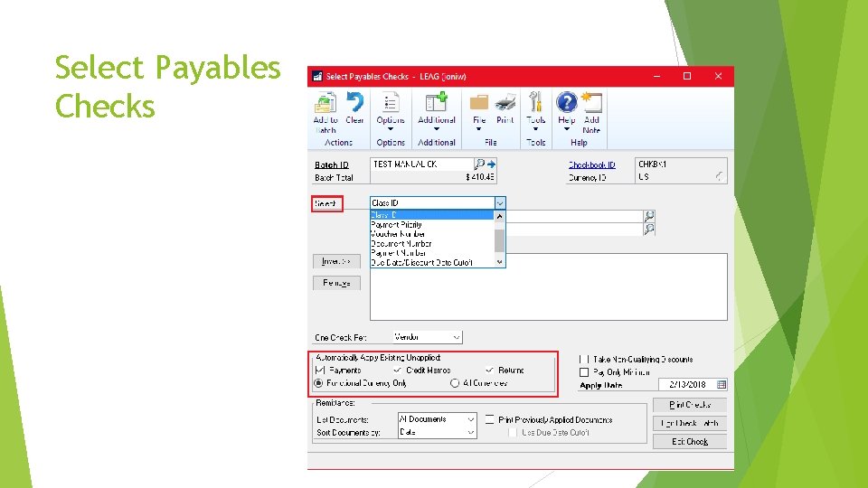Screen dimensions: 868x488
Task: Toggle the Credit Memos checkbox
Action: point(398,371)
